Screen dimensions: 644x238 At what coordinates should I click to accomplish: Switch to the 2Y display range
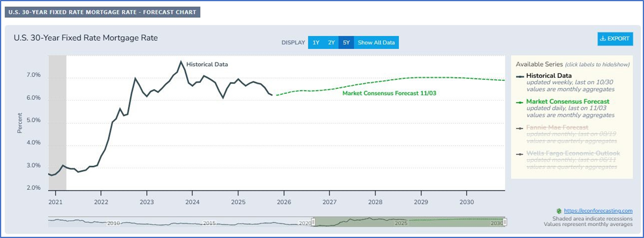(x=331, y=42)
